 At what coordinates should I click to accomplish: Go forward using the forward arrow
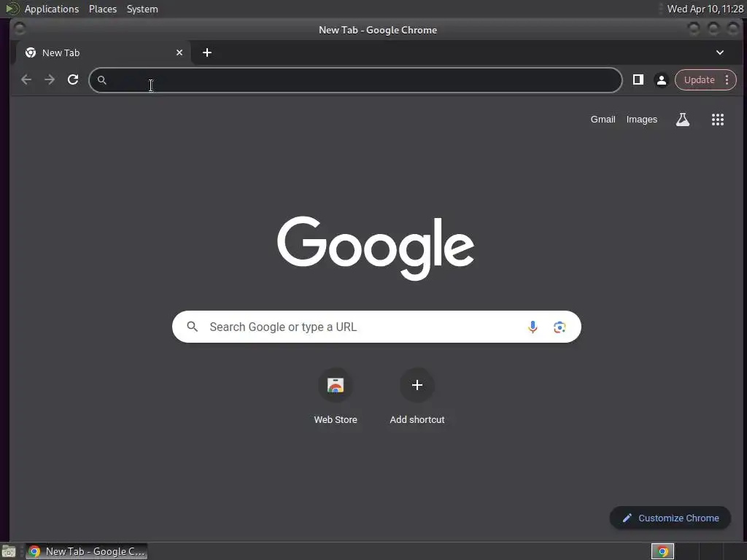50,79
